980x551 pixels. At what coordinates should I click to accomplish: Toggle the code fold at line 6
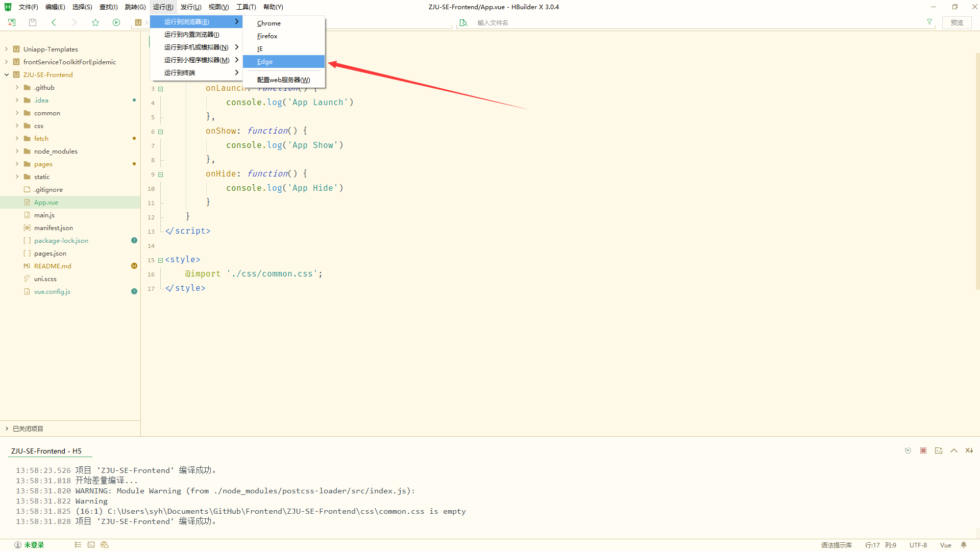click(160, 132)
